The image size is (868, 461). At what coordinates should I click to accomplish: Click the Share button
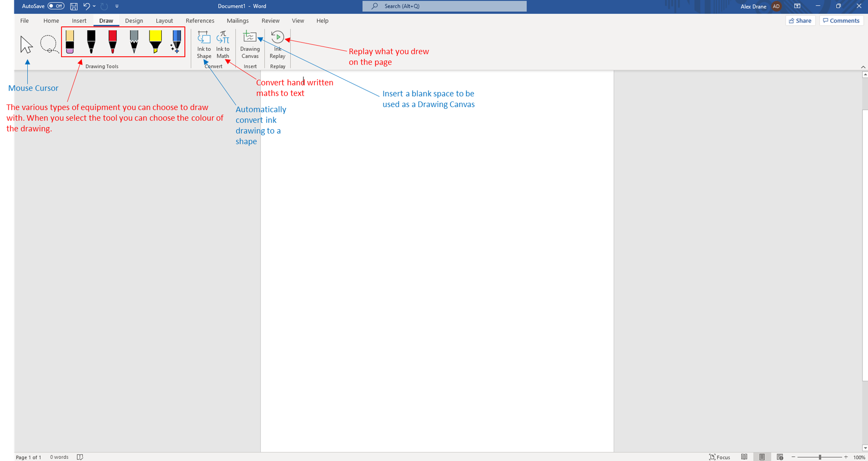800,20
